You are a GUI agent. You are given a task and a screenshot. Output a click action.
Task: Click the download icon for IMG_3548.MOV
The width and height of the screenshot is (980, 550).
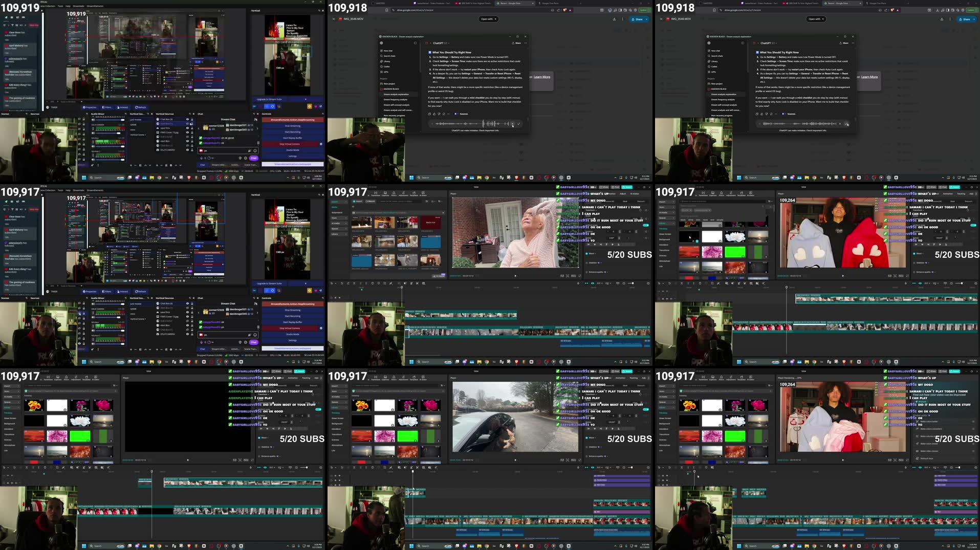point(615,19)
